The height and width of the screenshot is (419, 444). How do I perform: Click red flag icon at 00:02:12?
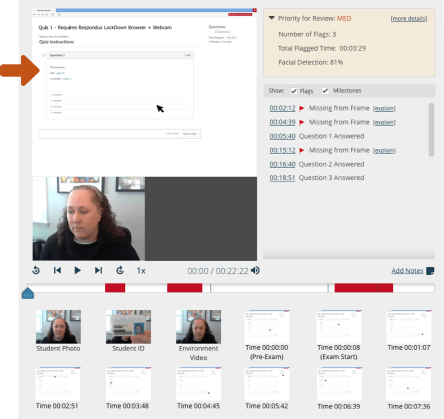click(302, 108)
